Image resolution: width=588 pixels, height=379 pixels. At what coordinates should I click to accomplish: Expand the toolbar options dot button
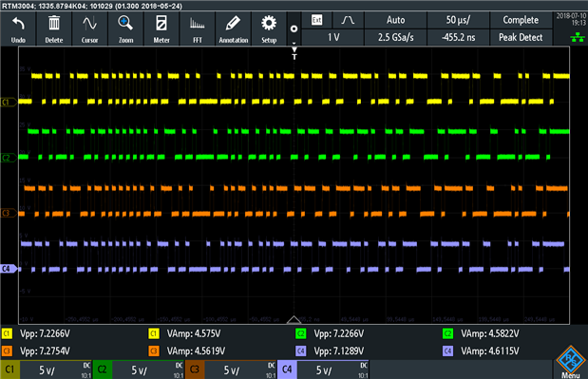pyautogui.click(x=294, y=28)
